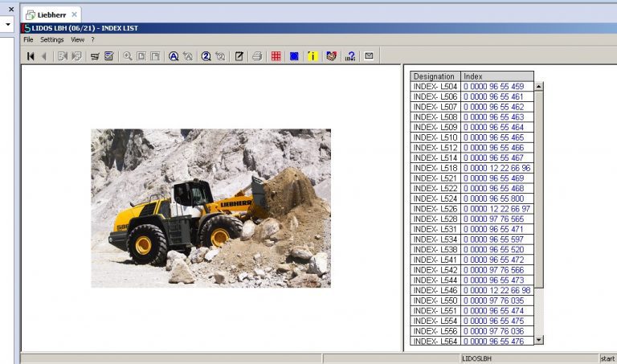Select the INDEX- L534 designation
The image size is (617, 364).
tap(435, 239)
